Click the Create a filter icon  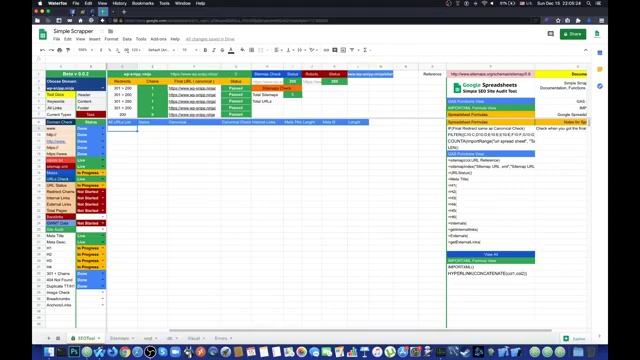[x=352, y=50]
